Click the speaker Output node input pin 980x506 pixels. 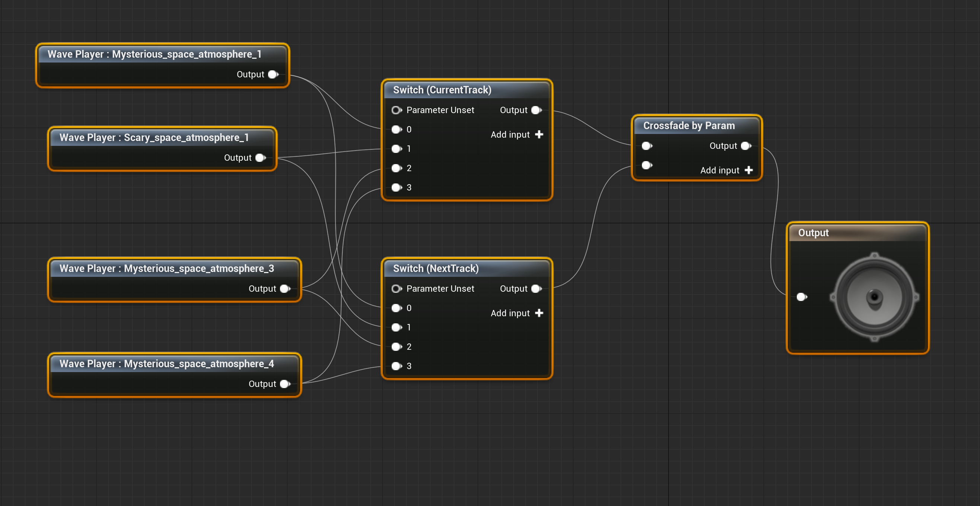[802, 297]
